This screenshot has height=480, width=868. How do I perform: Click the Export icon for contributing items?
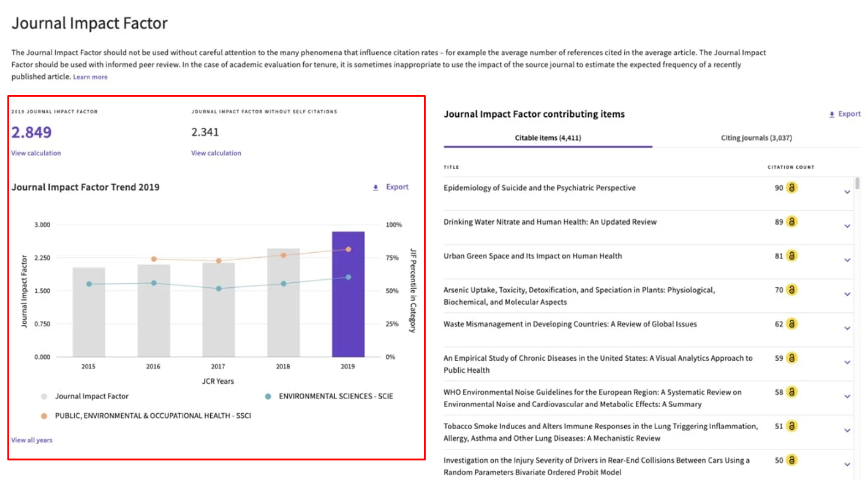click(831, 114)
